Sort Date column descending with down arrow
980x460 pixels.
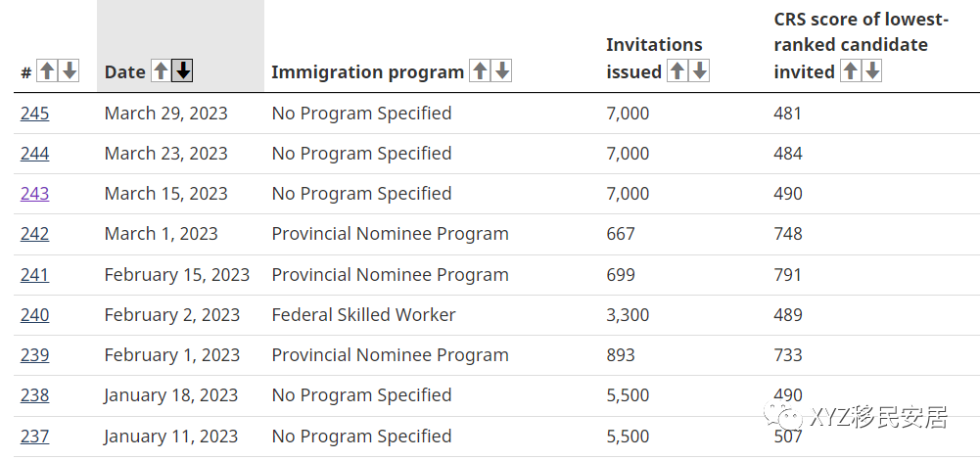click(x=183, y=71)
